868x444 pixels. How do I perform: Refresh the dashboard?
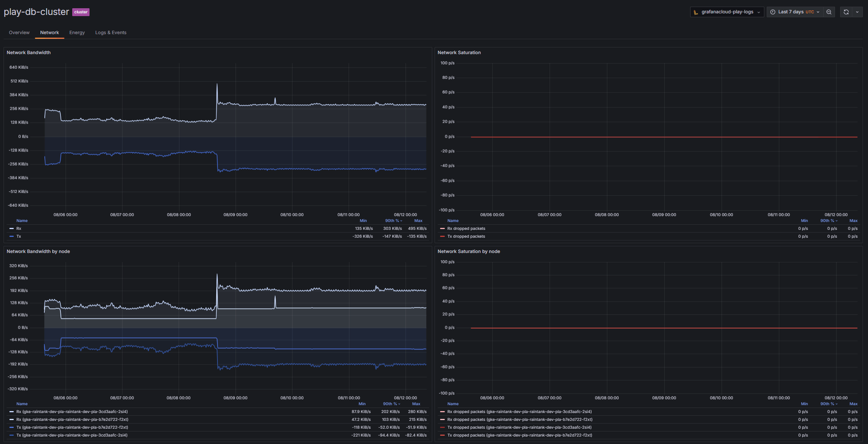click(x=846, y=12)
